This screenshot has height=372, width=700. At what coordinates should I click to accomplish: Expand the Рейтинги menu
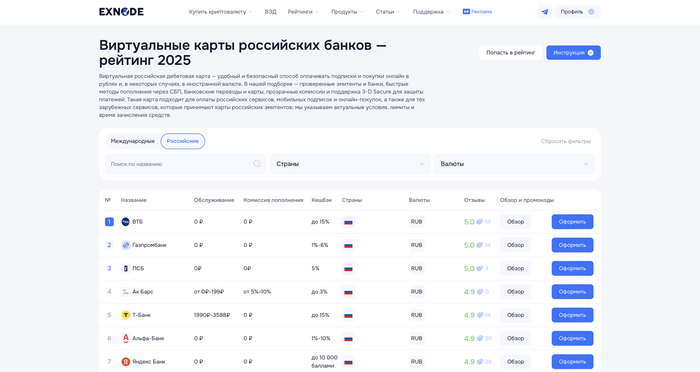[x=303, y=12]
